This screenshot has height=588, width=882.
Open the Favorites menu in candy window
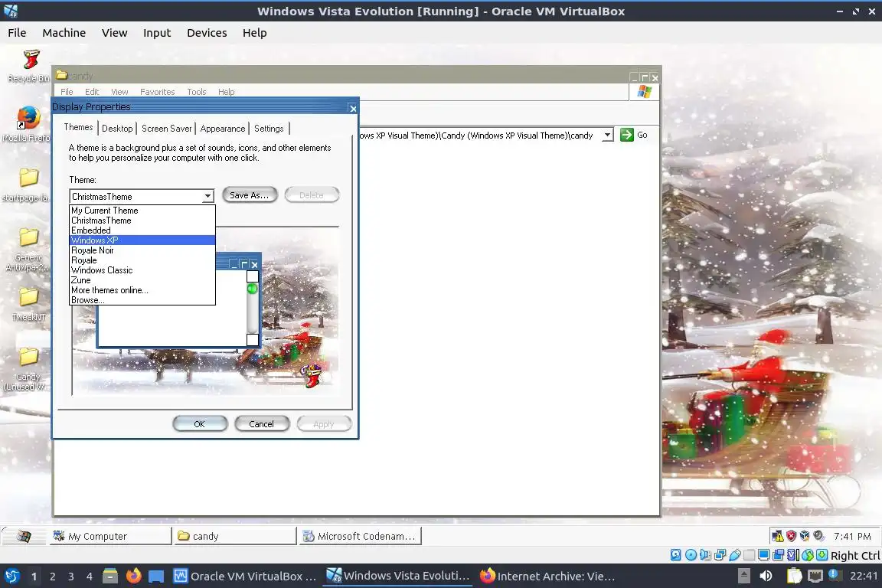[158, 92]
